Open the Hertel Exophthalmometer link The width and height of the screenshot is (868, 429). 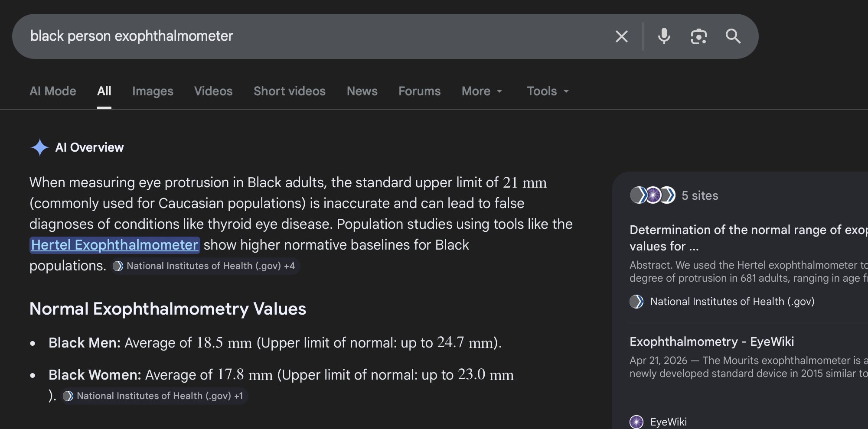(115, 245)
